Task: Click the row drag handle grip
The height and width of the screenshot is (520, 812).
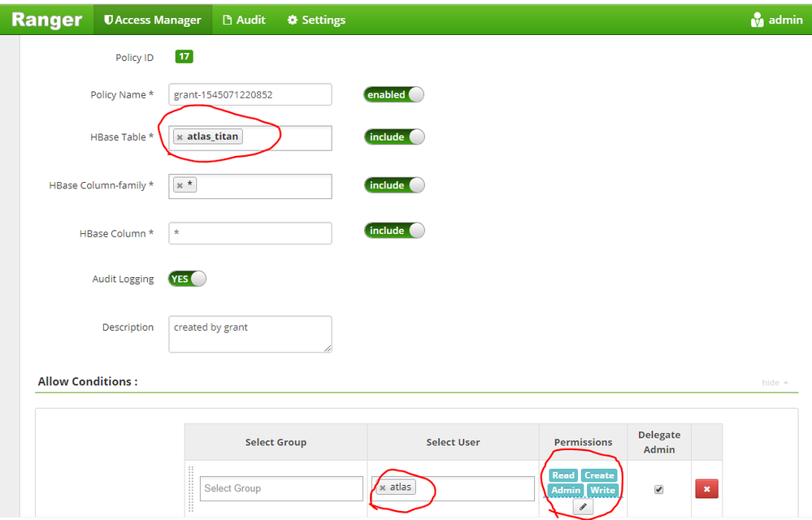Action: click(190, 489)
